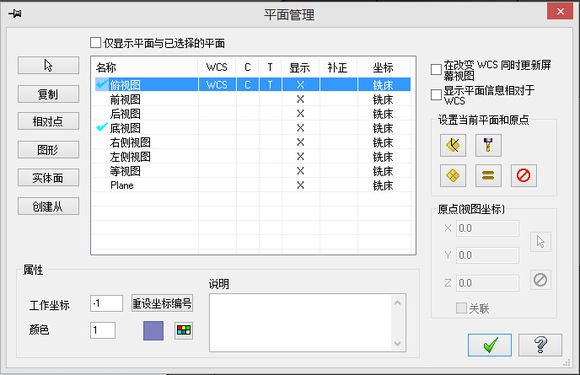Click the 补正 column header
580x375 pixels.
point(338,67)
